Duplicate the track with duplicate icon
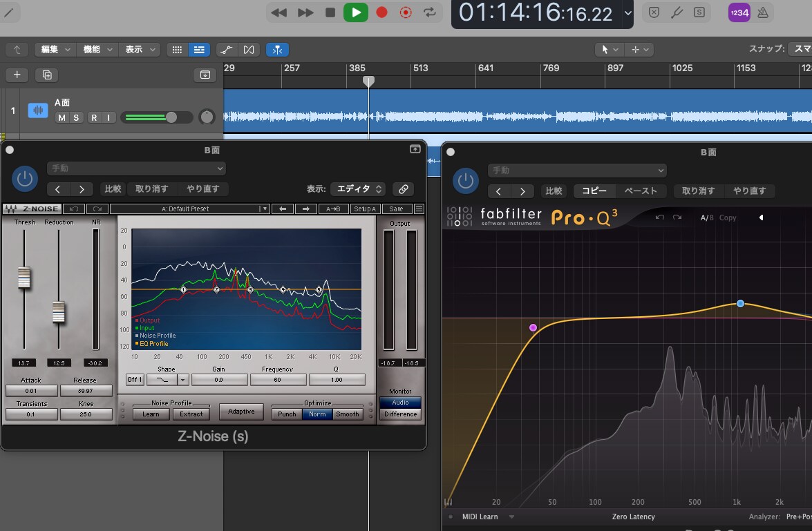Image resolution: width=812 pixels, height=531 pixels. pos(46,75)
